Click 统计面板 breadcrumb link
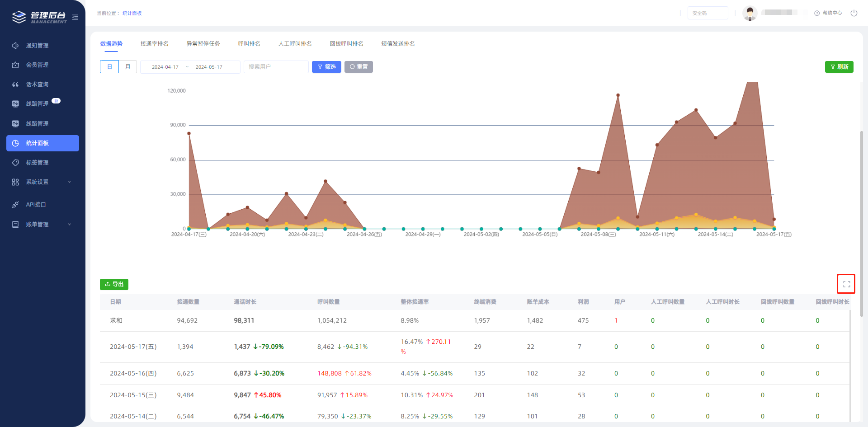The image size is (868, 427). [132, 13]
